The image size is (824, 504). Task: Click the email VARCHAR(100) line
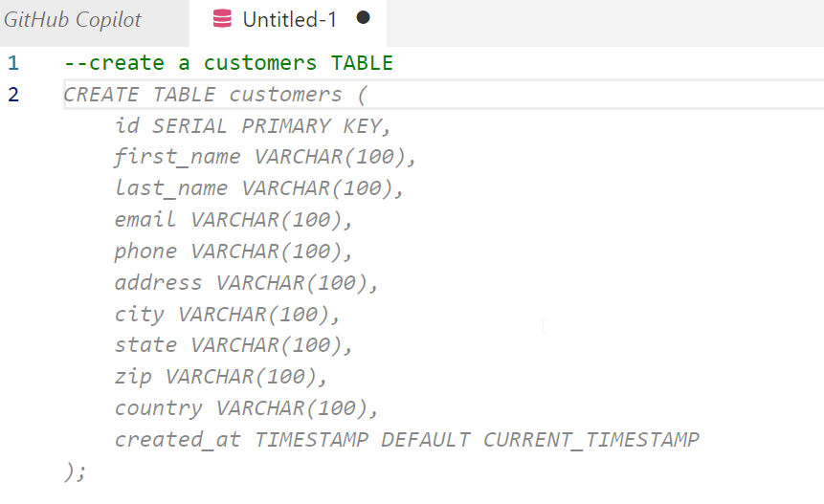point(234,220)
